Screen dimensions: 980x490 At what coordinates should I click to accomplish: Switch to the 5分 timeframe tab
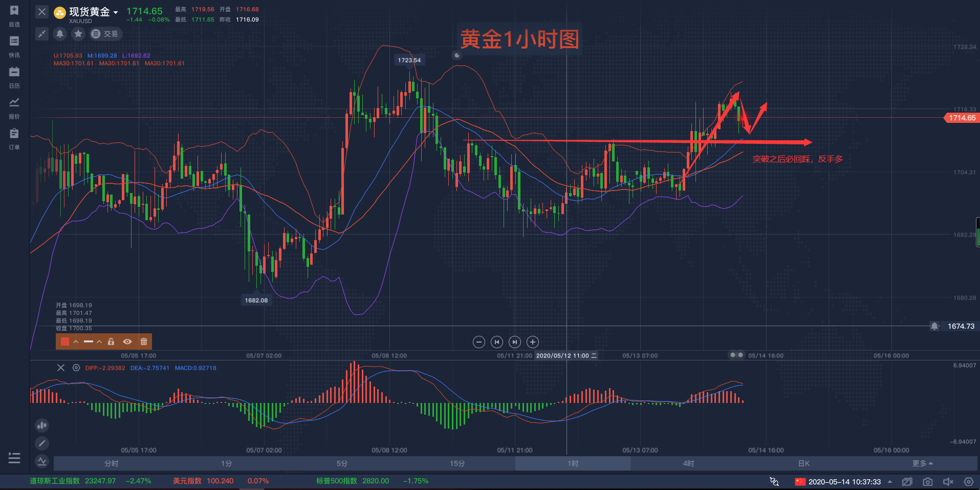(342, 463)
